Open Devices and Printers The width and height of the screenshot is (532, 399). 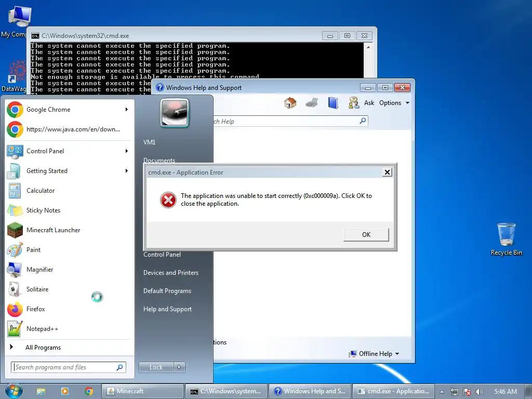click(x=171, y=272)
